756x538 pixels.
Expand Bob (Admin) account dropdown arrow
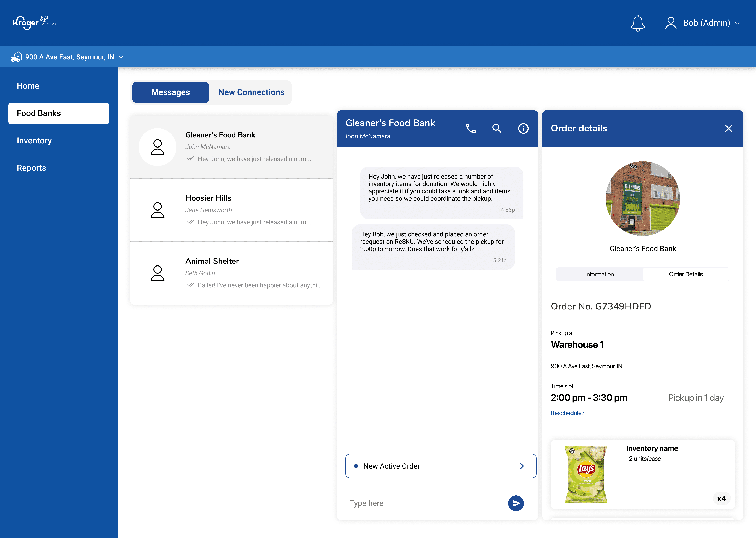click(x=737, y=23)
